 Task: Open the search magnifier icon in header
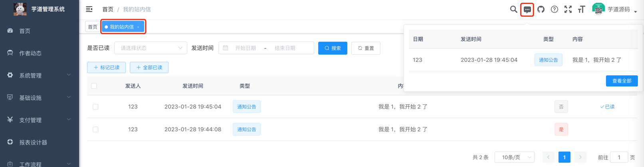(513, 9)
